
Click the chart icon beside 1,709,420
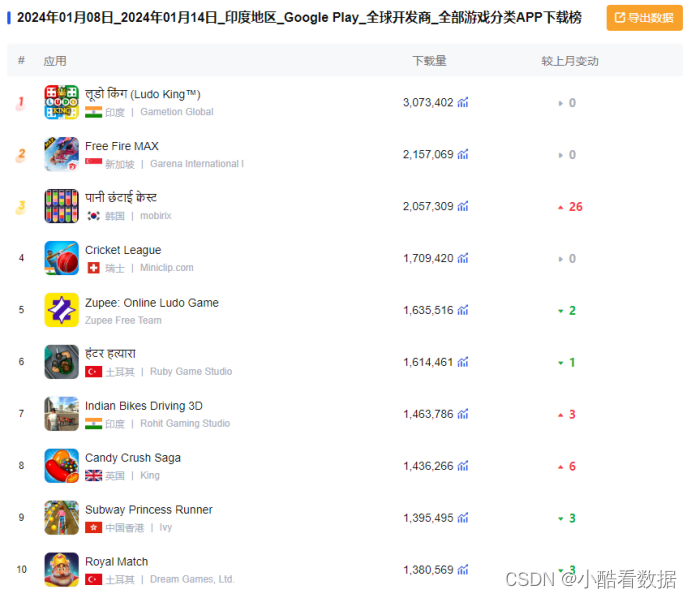(x=463, y=258)
